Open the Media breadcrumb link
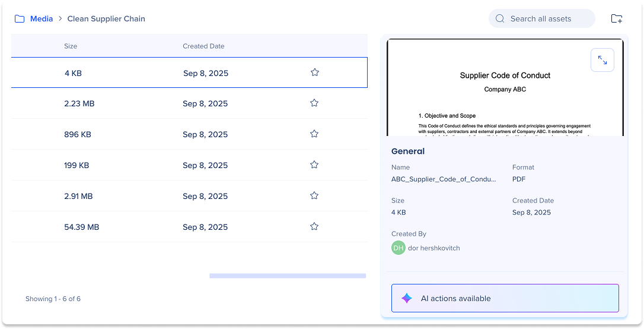 point(42,18)
